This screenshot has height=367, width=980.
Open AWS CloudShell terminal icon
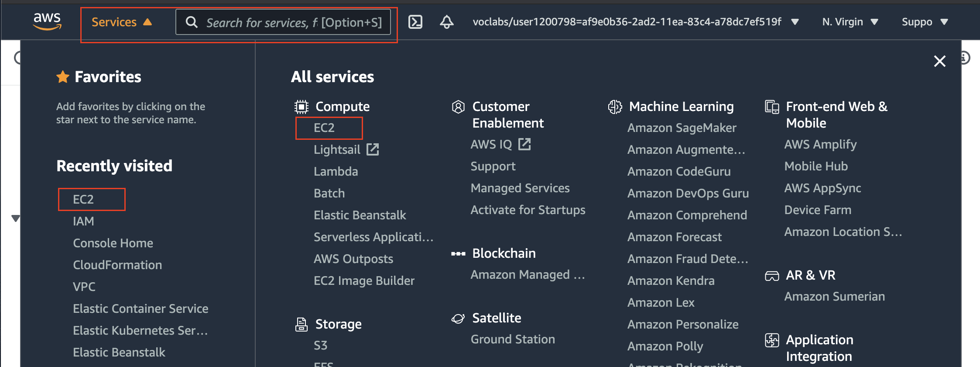[x=415, y=21]
